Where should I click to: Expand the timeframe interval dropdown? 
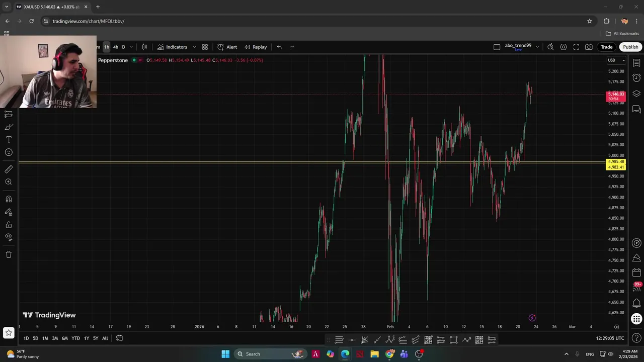[131, 47]
